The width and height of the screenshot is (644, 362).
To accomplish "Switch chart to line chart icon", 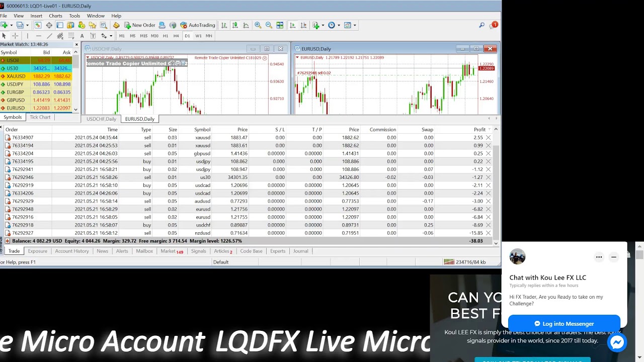I will click(x=246, y=25).
